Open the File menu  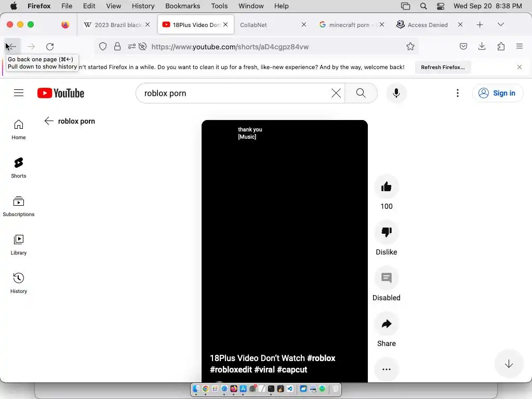[x=67, y=6]
